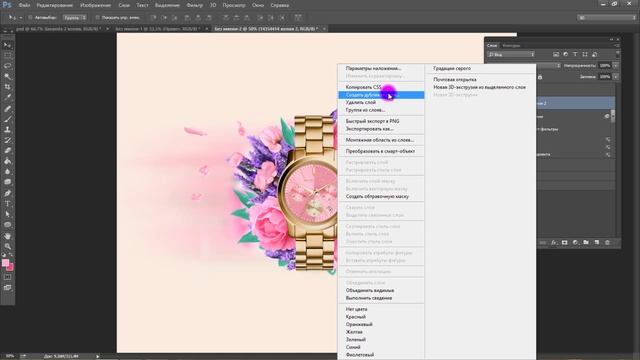Select the Move tool in toolbox
Image resolution: width=640 pixels, height=360 pixels.
tap(7, 45)
